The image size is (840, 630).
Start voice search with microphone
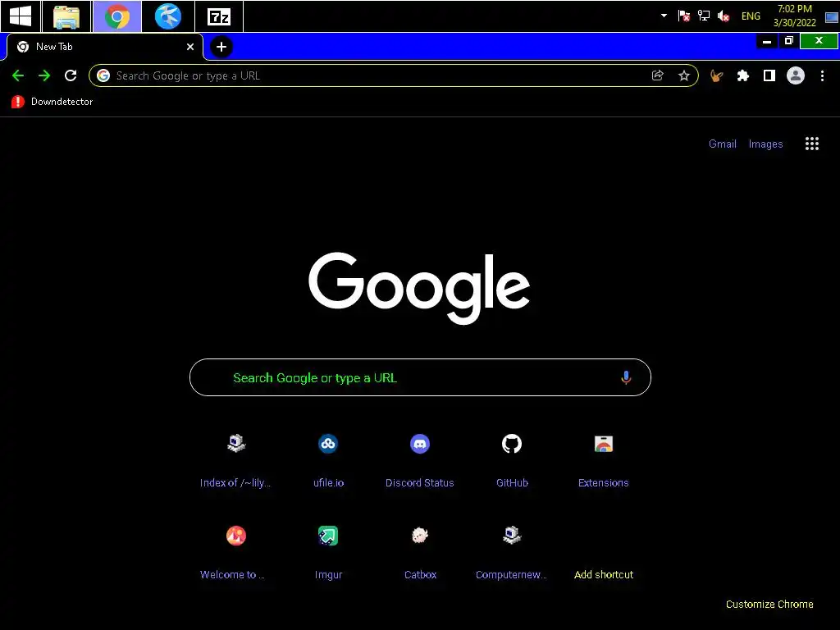[626, 377]
